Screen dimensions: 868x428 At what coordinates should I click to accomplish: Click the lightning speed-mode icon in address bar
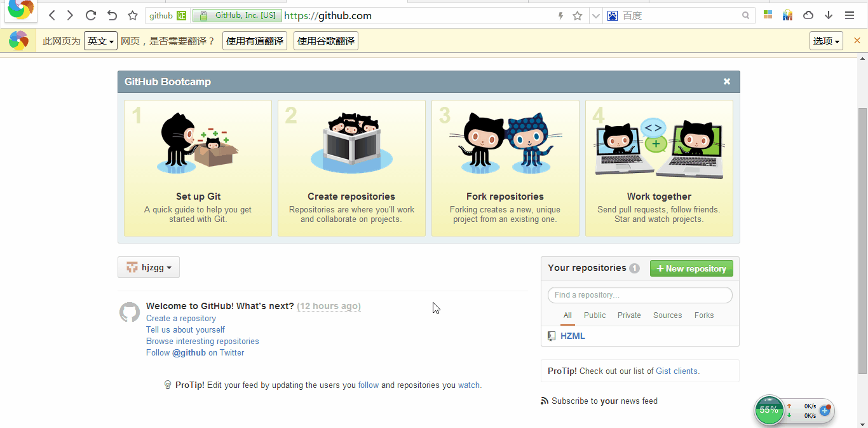point(560,16)
